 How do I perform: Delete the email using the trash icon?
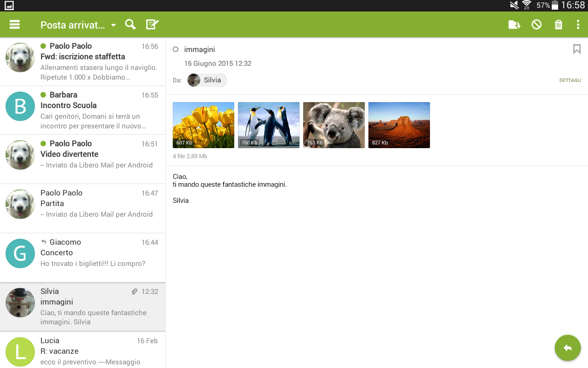pos(559,24)
